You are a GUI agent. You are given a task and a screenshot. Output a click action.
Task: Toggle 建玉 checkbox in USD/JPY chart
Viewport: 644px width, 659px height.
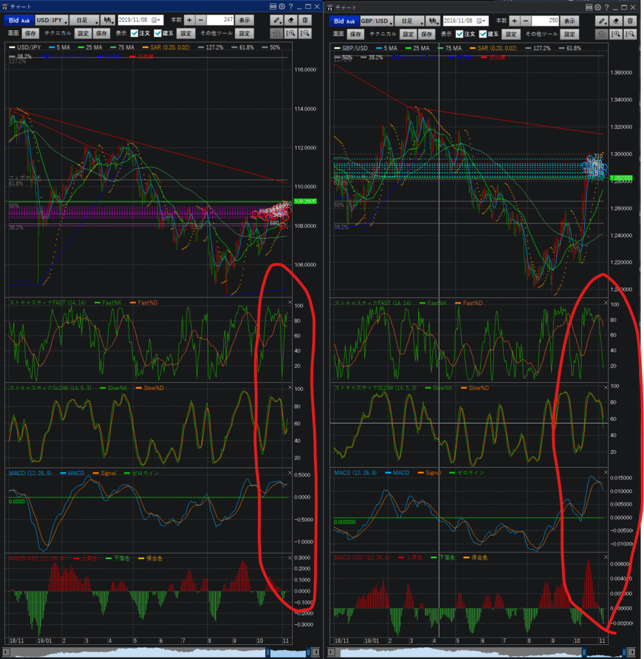158,33
